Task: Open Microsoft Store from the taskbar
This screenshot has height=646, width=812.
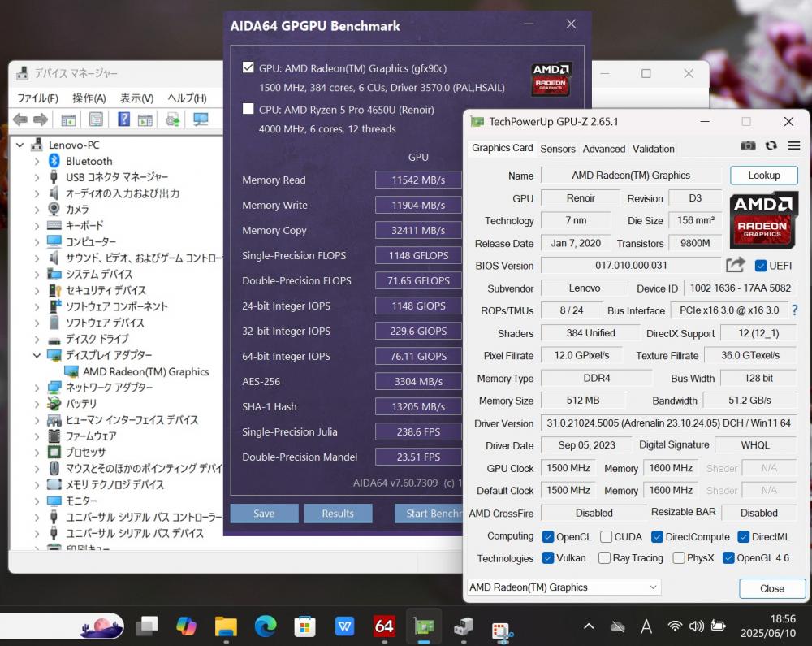Action: pos(304,626)
